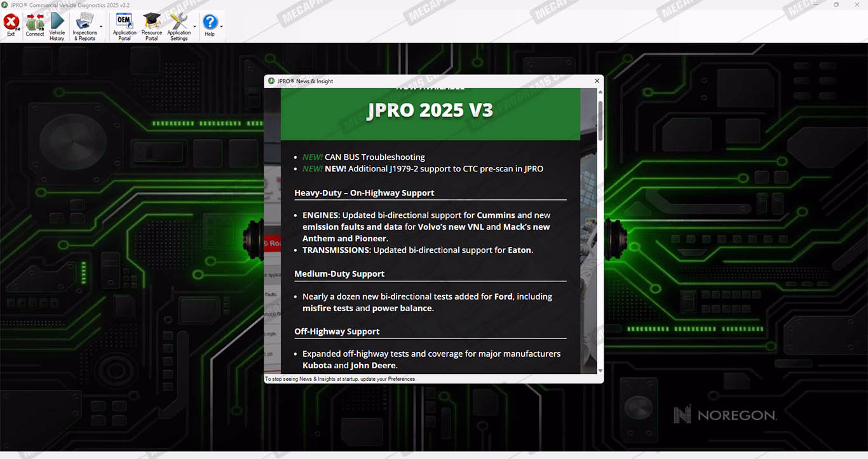Click the blue Help question mark
This screenshot has width=868, height=459.
pos(210,23)
